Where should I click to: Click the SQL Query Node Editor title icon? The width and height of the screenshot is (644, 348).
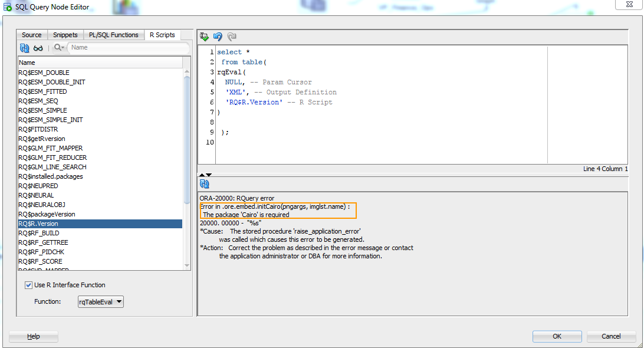coord(8,7)
